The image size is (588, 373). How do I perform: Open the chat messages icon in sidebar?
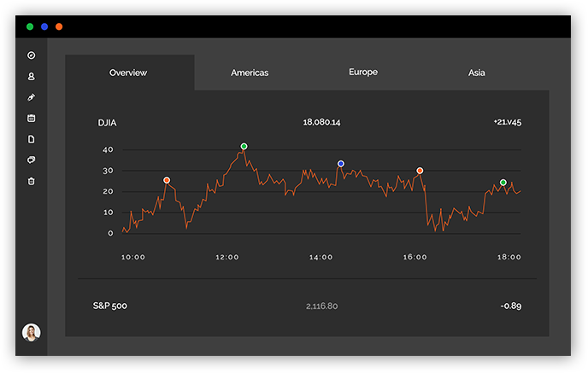tap(32, 160)
